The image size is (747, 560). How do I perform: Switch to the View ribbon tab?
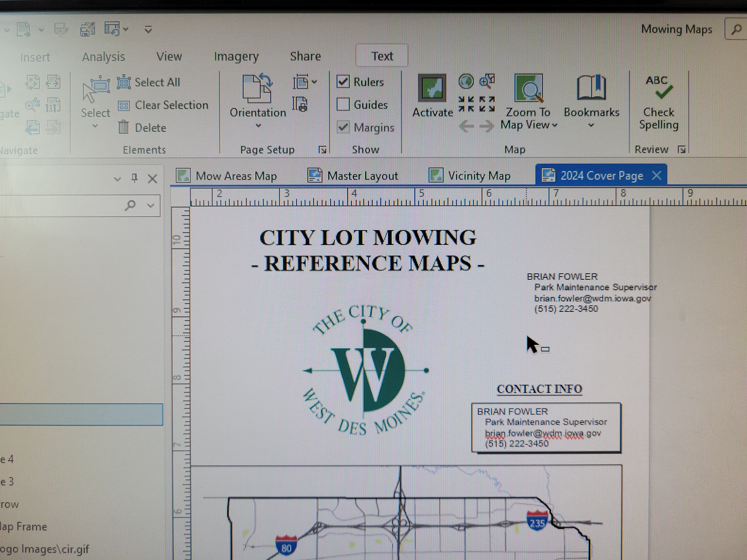(x=169, y=56)
